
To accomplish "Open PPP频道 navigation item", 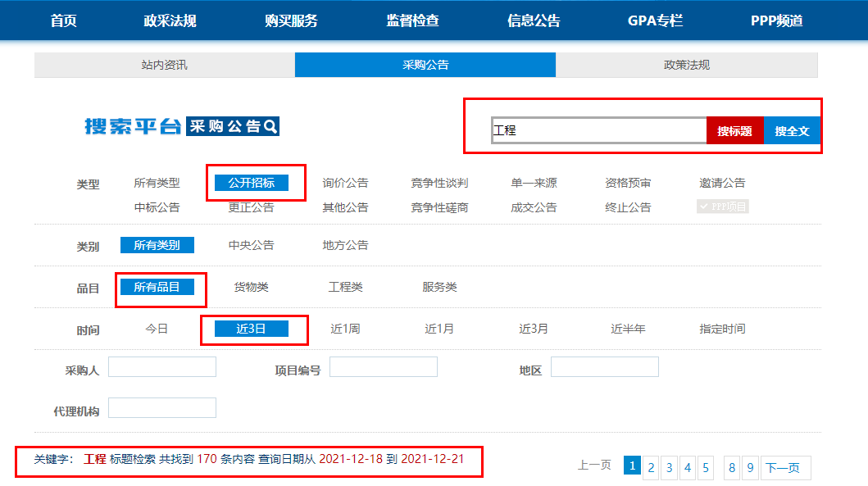I will tap(777, 21).
